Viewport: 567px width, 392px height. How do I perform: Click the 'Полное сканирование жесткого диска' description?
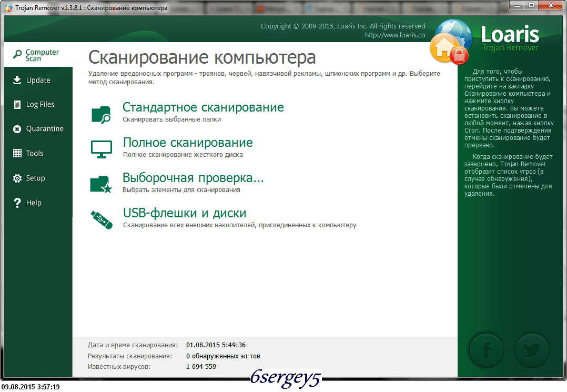click(x=183, y=154)
